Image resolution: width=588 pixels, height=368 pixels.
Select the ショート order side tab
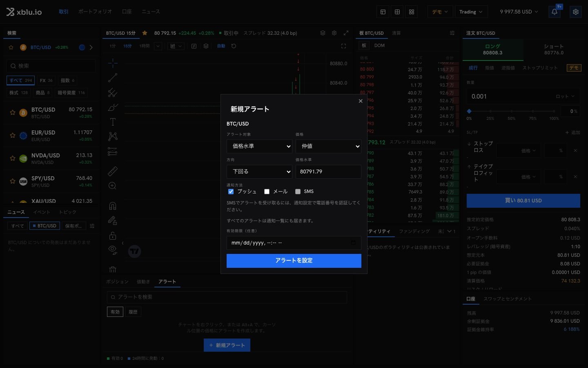tap(554, 49)
